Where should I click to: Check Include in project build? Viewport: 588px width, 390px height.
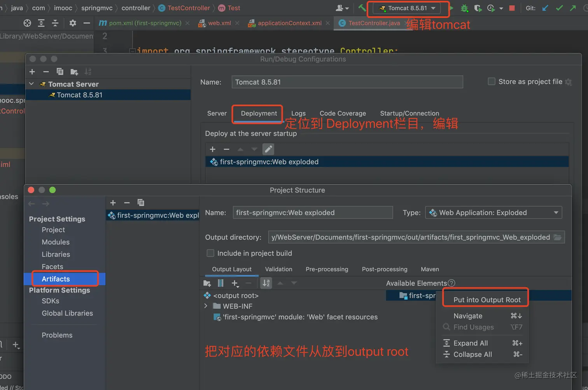point(210,253)
